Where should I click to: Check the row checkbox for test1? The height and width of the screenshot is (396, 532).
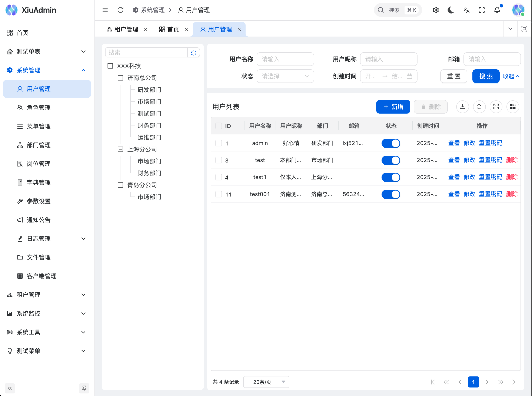click(219, 177)
